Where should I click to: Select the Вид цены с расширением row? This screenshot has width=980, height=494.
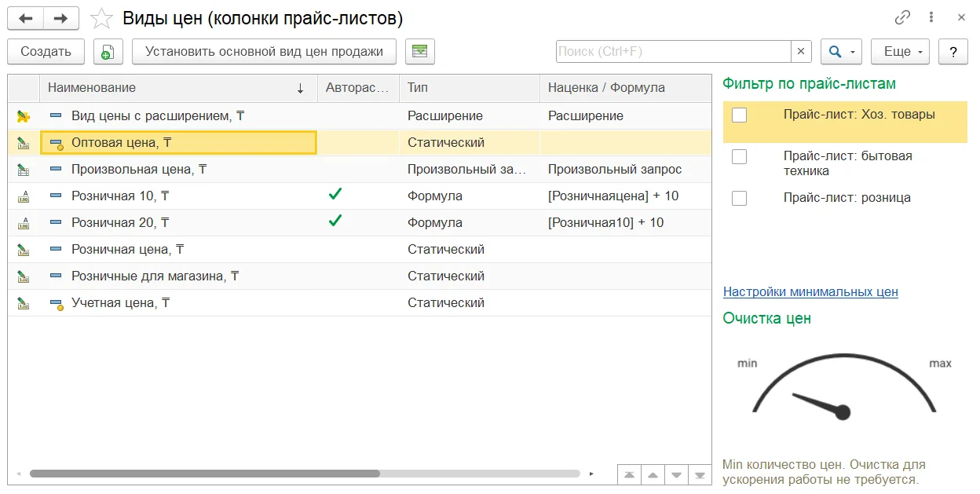[x=360, y=116]
